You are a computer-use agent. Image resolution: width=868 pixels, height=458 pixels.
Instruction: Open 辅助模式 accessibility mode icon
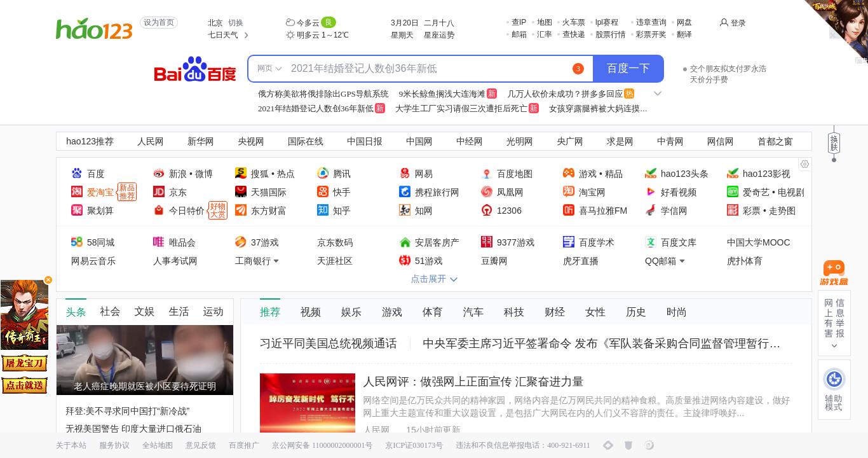pyautogui.click(x=834, y=380)
